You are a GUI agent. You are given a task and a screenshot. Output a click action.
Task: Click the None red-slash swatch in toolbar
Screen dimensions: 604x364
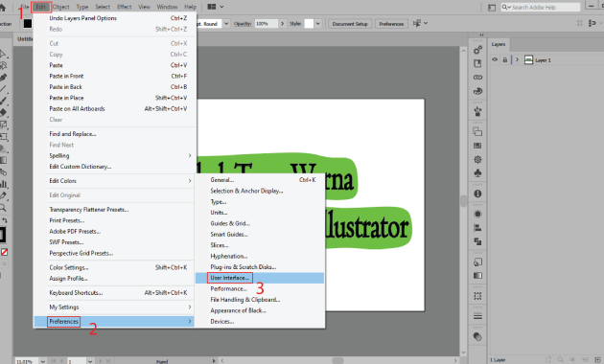point(4,252)
